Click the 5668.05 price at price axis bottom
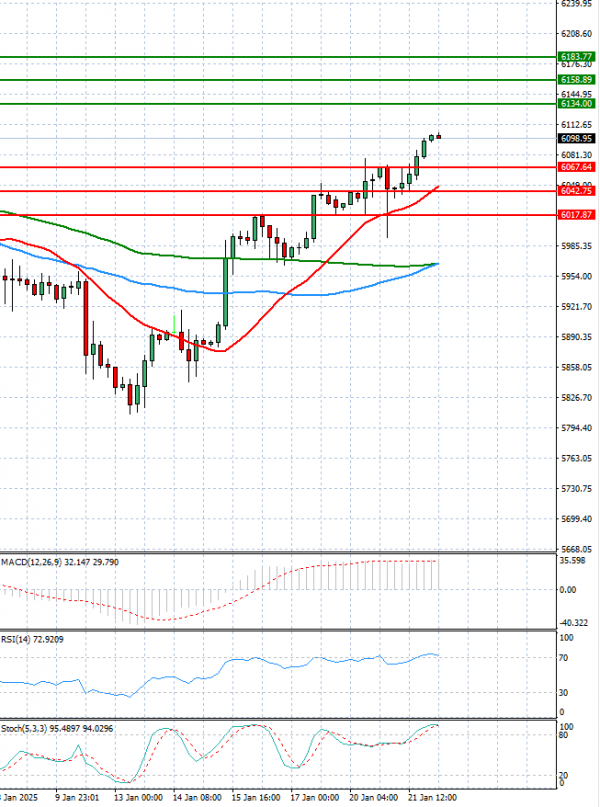The width and height of the screenshot is (600, 807). [577, 549]
